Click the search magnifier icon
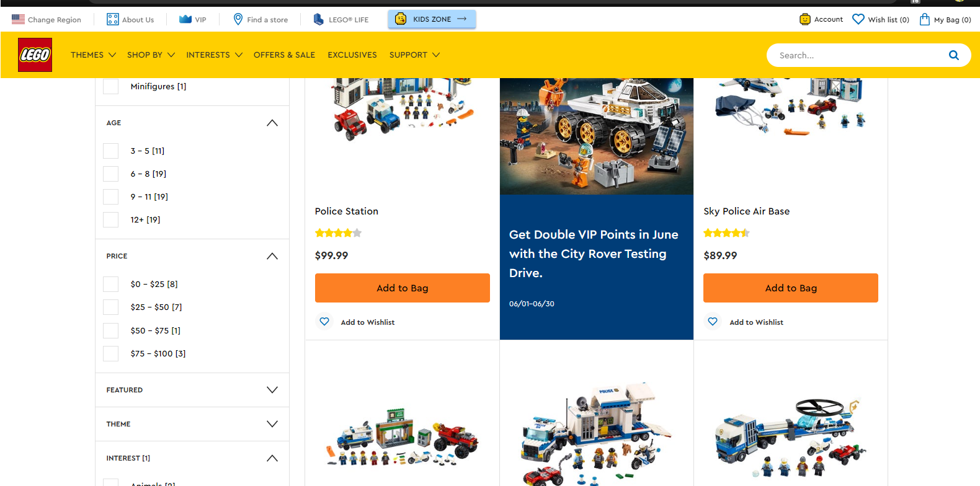The image size is (980, 486). [x=953, y=55]
